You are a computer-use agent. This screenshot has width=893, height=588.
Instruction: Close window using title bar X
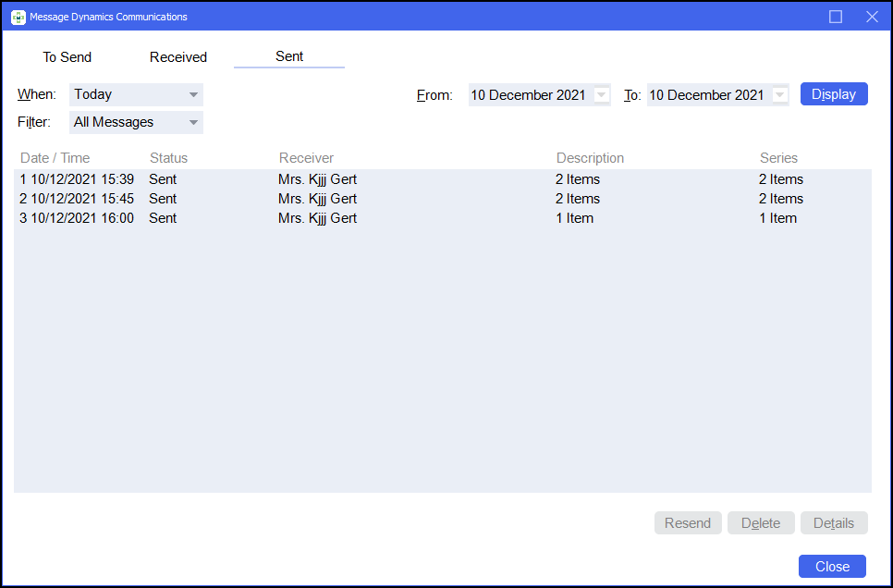coord(871,17)
